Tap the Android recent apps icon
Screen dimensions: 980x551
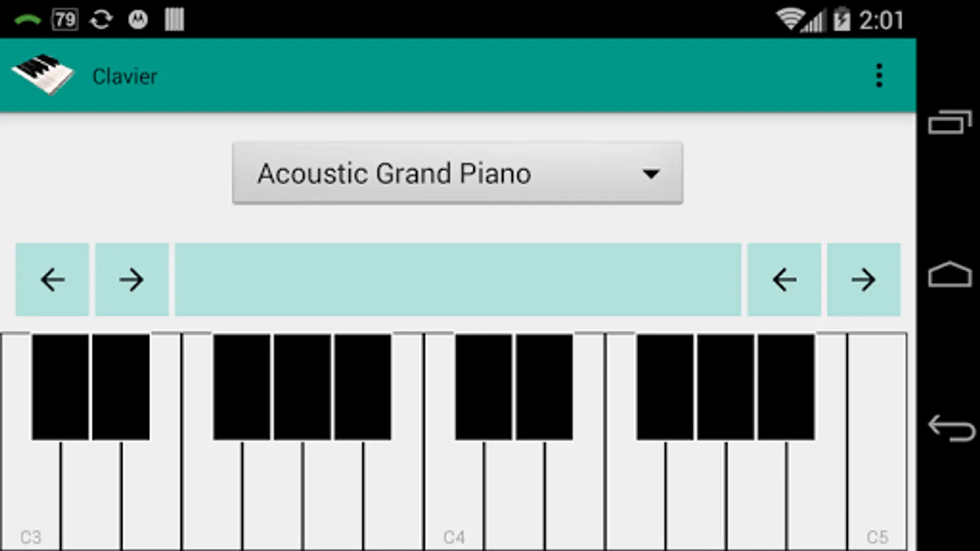click(950, 122)
